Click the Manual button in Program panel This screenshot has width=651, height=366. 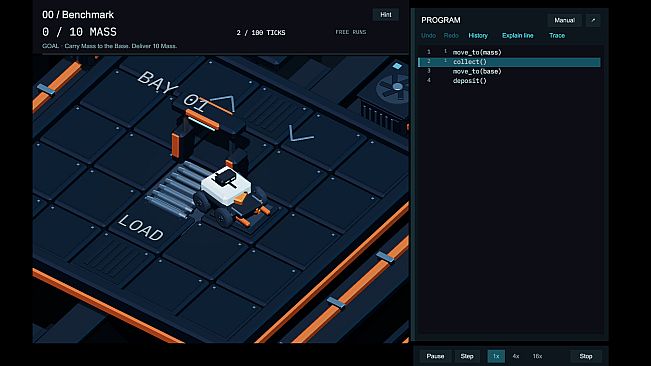(564, 20)
